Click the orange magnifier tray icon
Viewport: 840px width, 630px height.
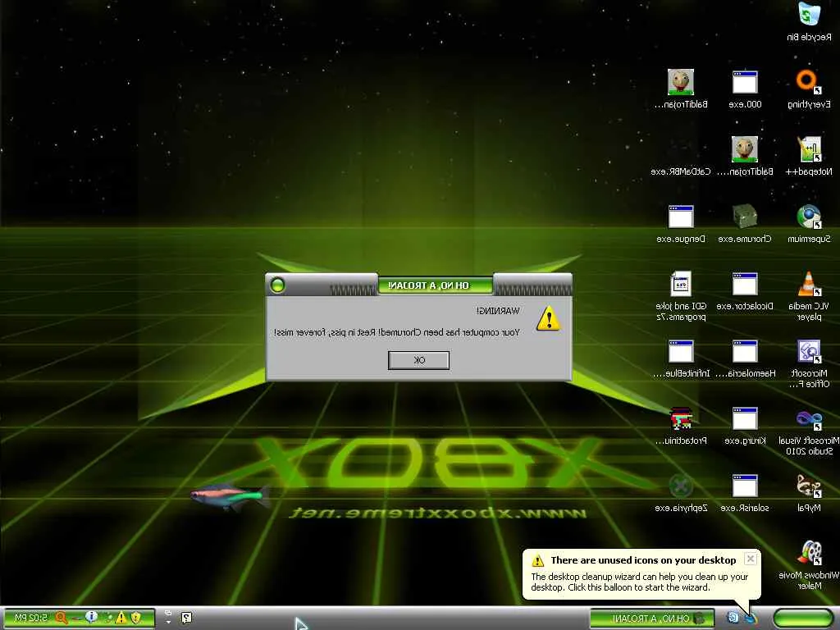(61, 618)
